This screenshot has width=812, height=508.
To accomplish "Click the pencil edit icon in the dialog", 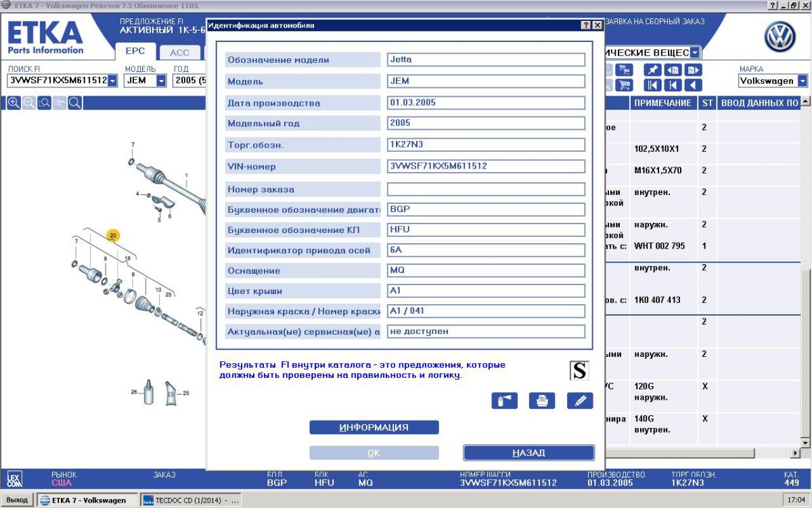I will [x=580, y=400].
